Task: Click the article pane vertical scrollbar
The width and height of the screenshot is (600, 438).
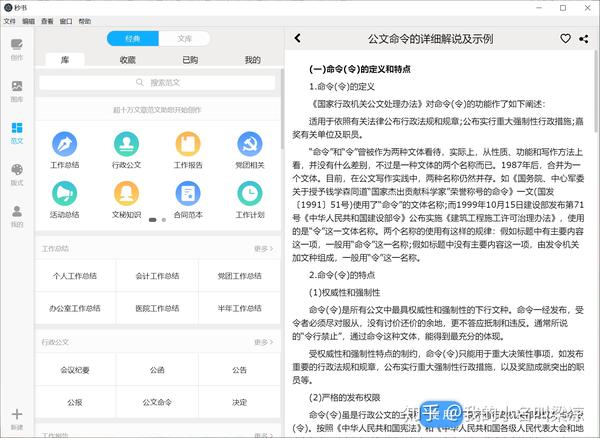Action: [x=596, y=92]
